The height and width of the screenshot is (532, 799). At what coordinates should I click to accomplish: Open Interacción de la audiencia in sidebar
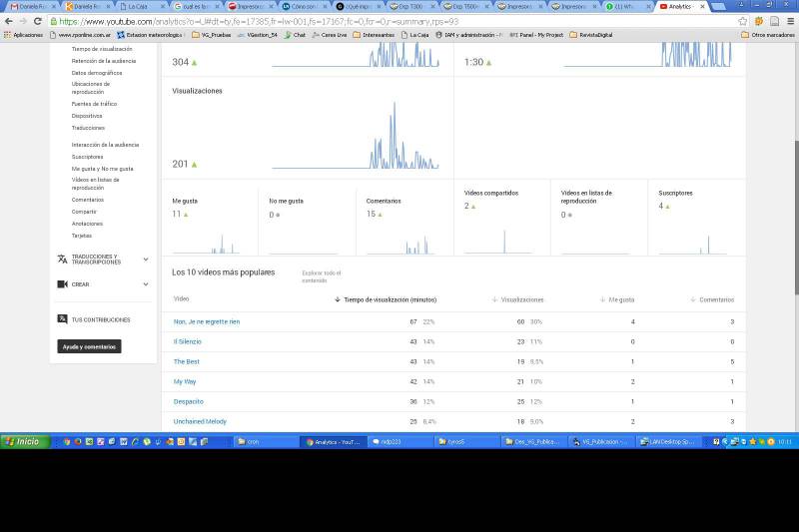(x=105, y=145)
